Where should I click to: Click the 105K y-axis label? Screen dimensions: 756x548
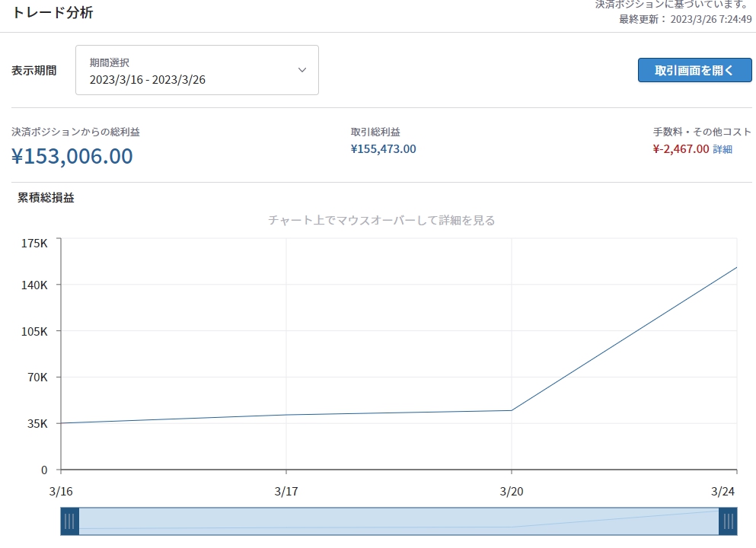click(34, 332)
